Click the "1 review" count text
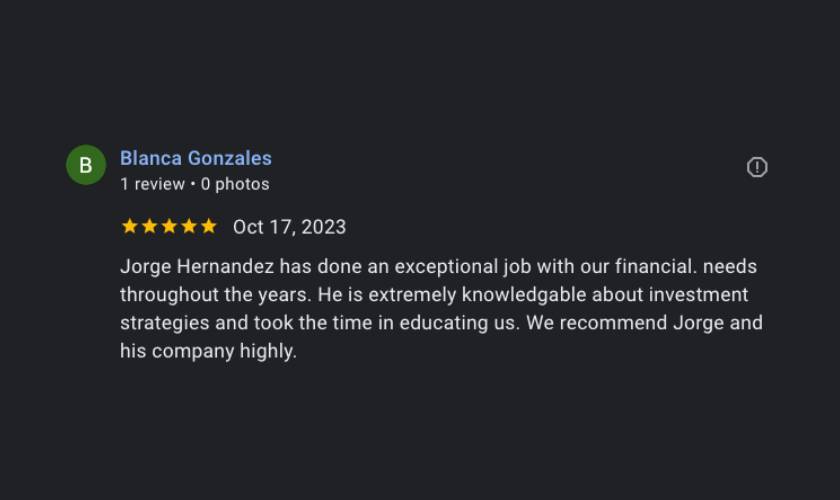840x500 pixels. pos(152,184)
